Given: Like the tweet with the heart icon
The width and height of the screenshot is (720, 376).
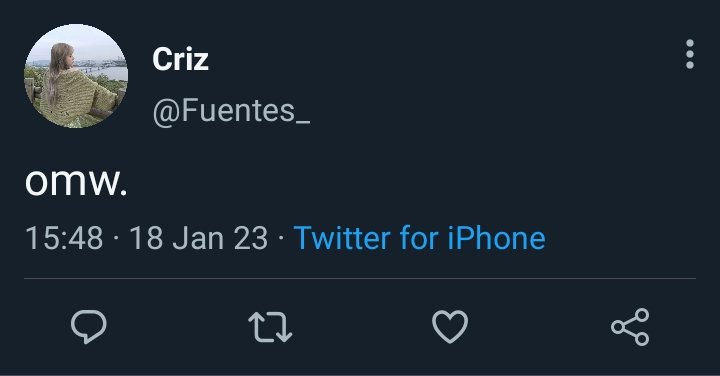Looking at the screenshot, I should pyautogui.click(x=450, y=327).
